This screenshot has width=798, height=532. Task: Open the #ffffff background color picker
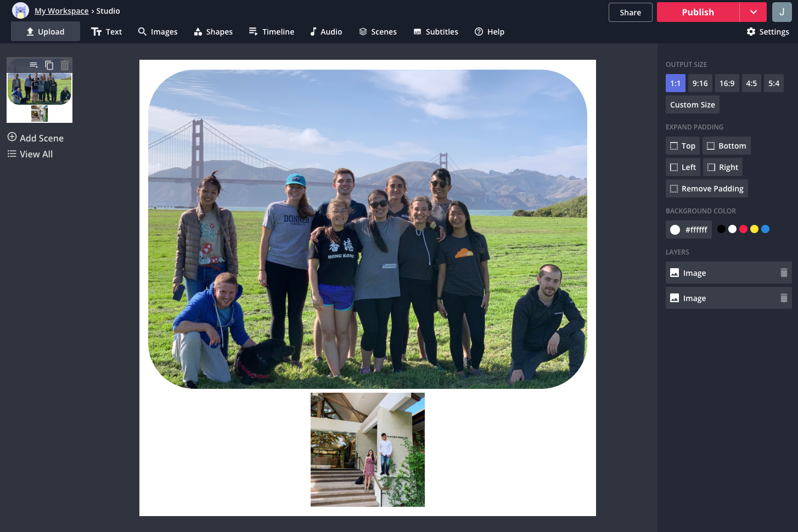(x=689, y=229)
